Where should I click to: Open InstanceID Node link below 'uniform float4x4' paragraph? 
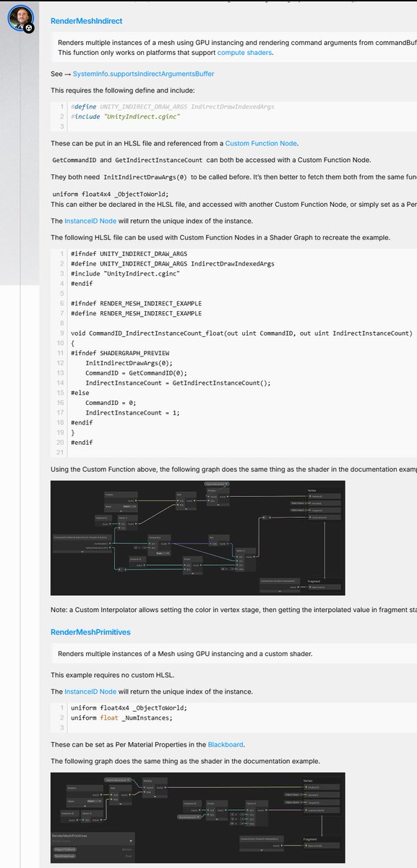90,221
